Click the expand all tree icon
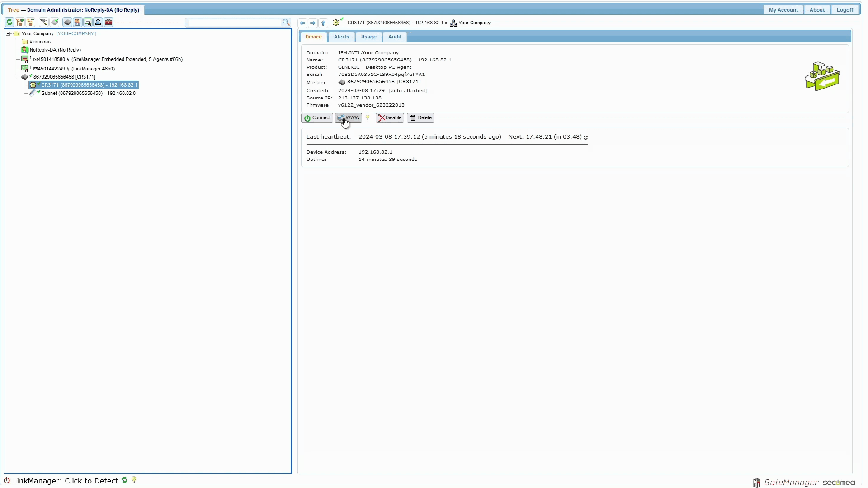Image resolution: width=868 pixels, height=488 pixels. pos(20,22)
